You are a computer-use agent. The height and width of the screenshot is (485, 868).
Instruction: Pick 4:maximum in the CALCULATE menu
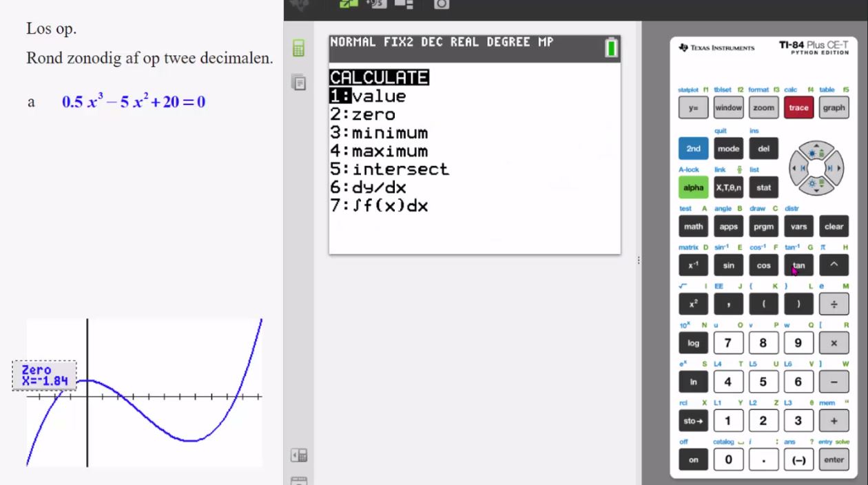379,151
